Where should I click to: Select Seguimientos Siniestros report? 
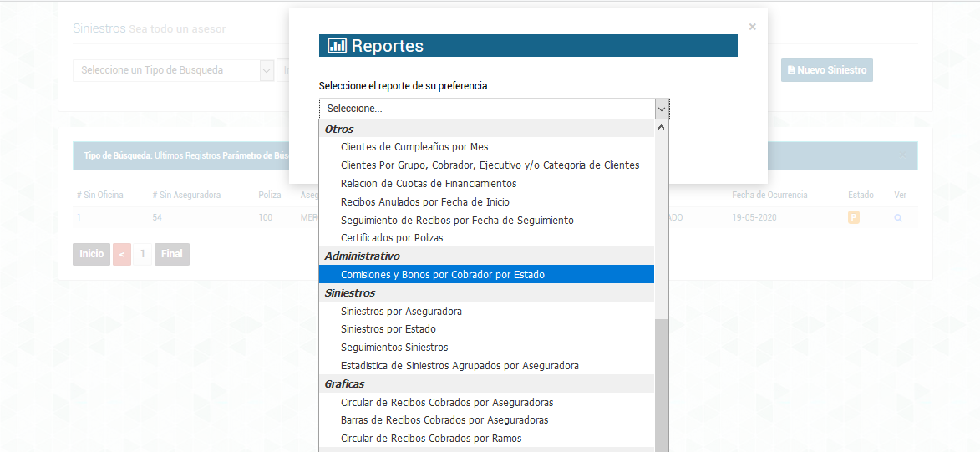click(x=394, y=348)
